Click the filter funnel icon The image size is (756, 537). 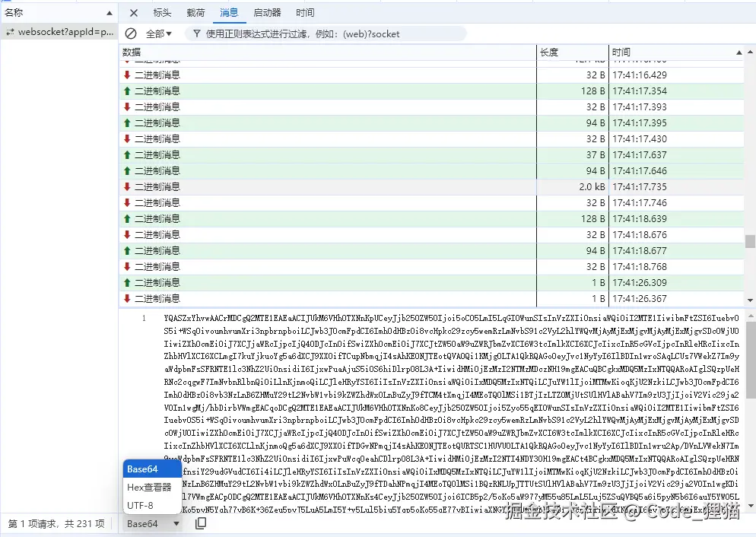pyautogui.click(x=197, y=33)
